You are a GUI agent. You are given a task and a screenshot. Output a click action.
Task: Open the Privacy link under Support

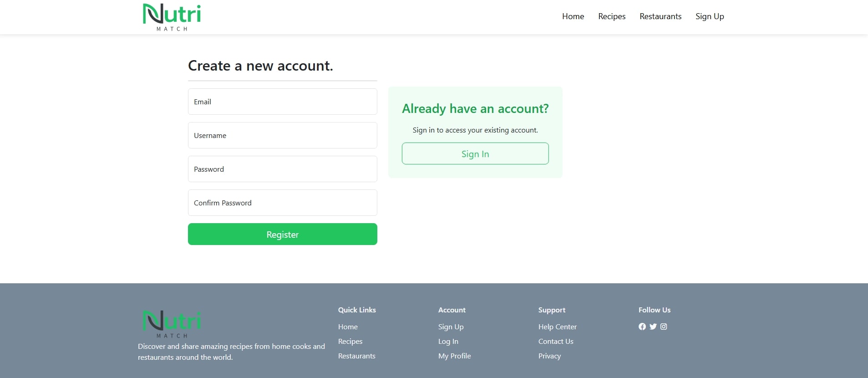coord(549,356)
